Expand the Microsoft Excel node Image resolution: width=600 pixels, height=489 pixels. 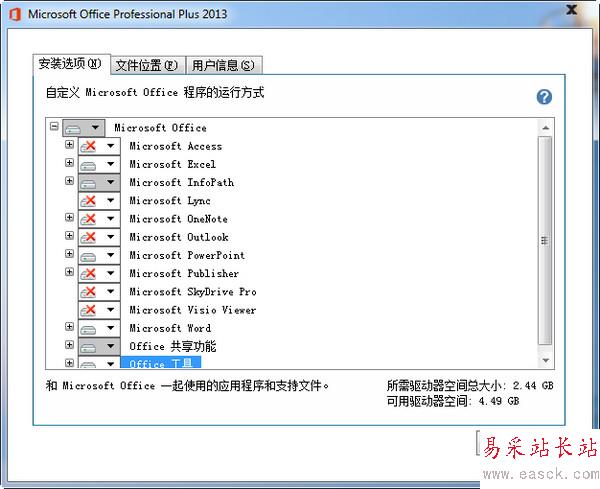click(x=69, y=163)
